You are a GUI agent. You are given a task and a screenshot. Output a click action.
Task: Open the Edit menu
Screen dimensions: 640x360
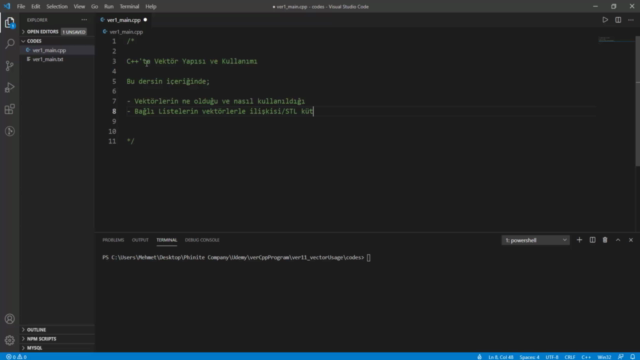[x=36, y=7]
